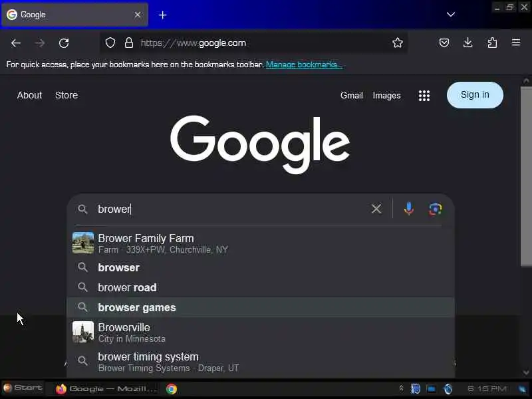This screenshot has width=532, height=399.
Task: Click the Browerville thumbnail image
Action: (x=83, y=332)
